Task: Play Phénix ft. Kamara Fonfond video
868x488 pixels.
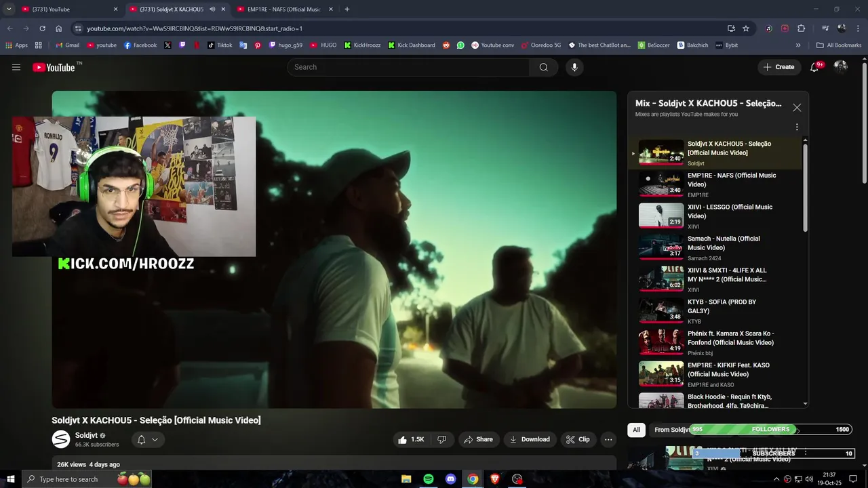Action: (x=715, y=342)
